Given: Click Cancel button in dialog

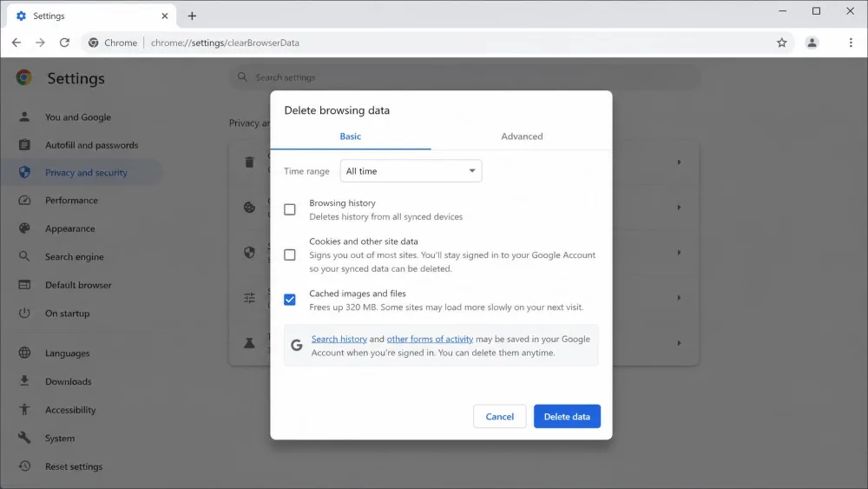Looking at the screenshot, I should click(499, 416).
